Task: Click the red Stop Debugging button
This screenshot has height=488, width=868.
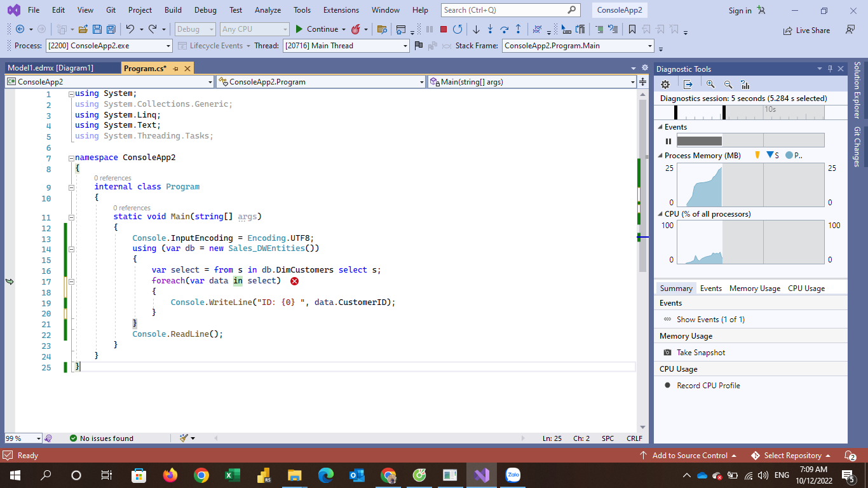Action: click(x=444, y=29)
